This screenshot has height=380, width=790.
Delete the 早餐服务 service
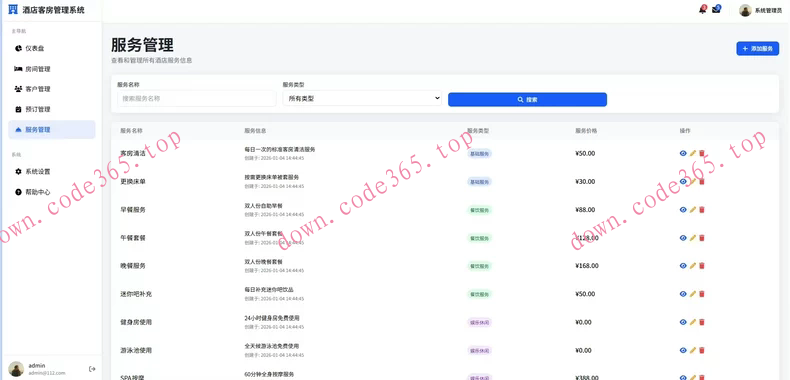point(702,210)
